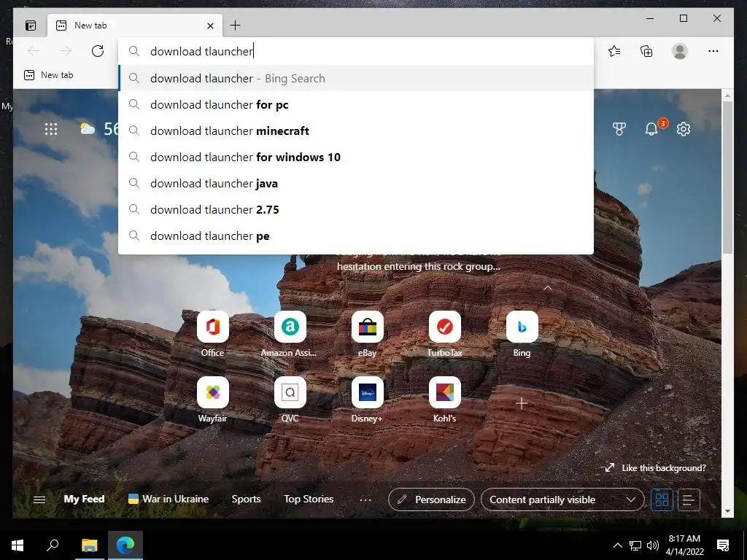The height and width of the screenshot is (560, 747).
Task: Open the Action Center notifications icon
Action: coord(723,545)
